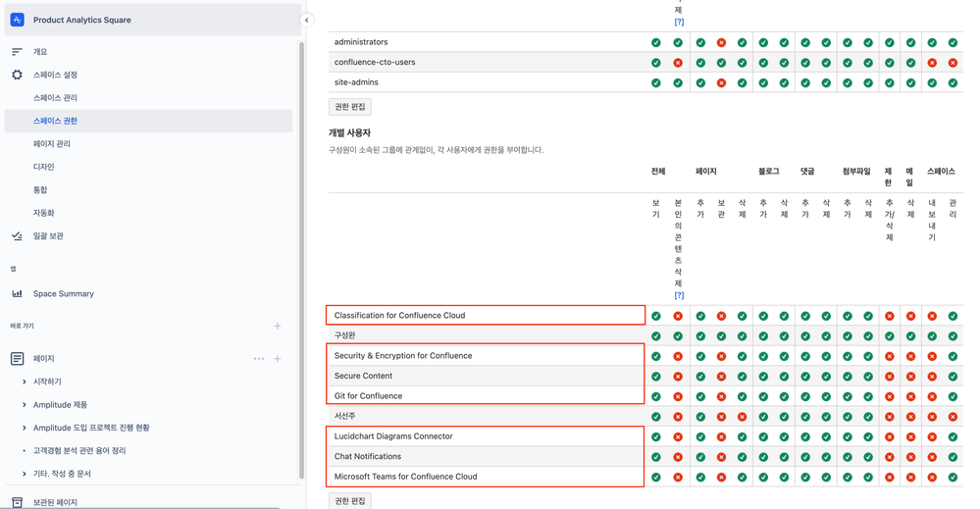
Task: Open 스페이스 관리 settings item
Action: [55, 98]
